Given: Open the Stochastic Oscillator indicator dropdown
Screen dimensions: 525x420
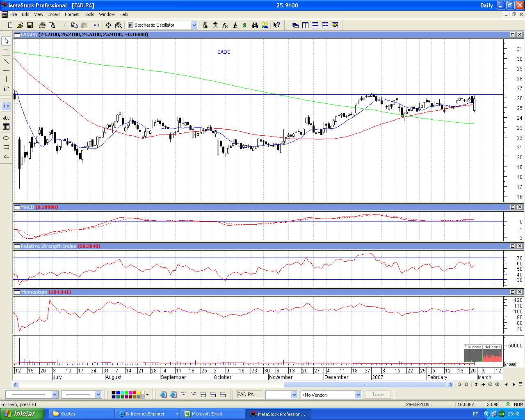Looking at the screenshot, I should coord(194,25).
